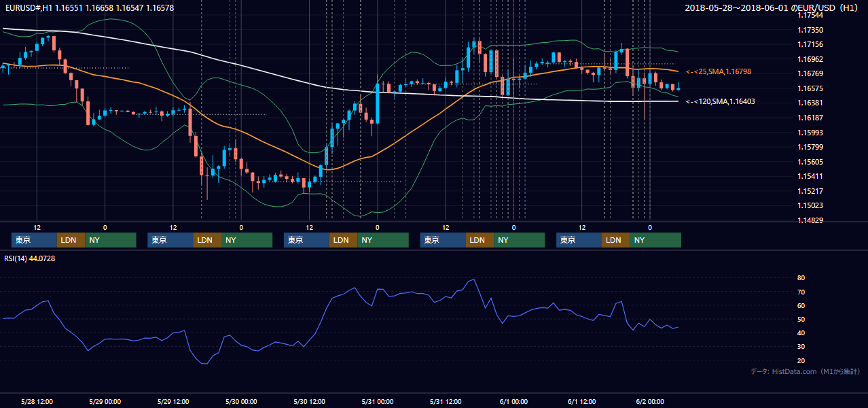Select the 6/1 00:00 date label
This screenshot has width=868, height=408.
click(514, 401)
